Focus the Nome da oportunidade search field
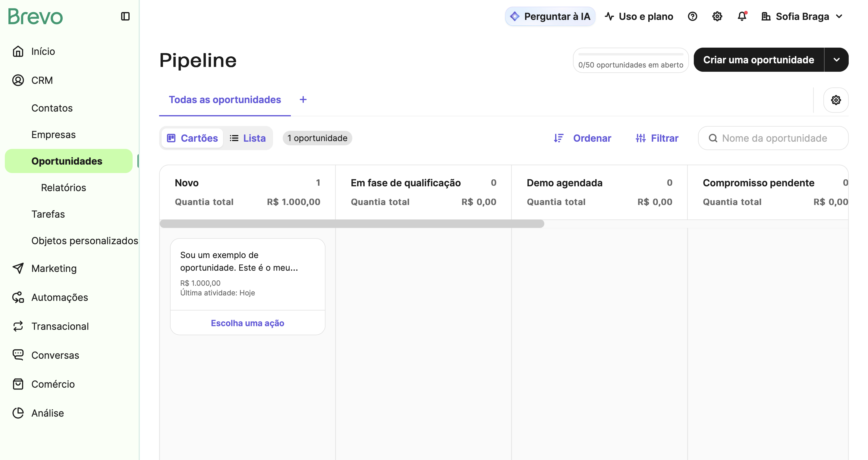The image size is (868, 460). pyautogui.click(x=773, y=138)
